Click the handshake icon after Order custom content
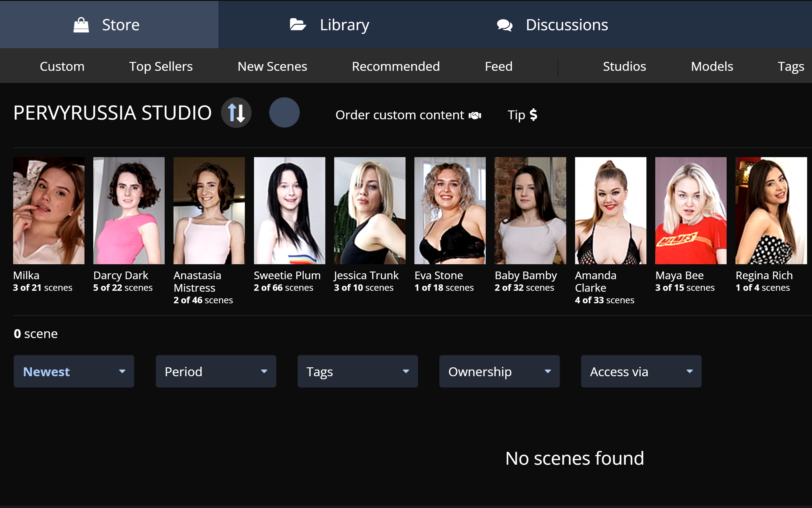 [475, 116]
